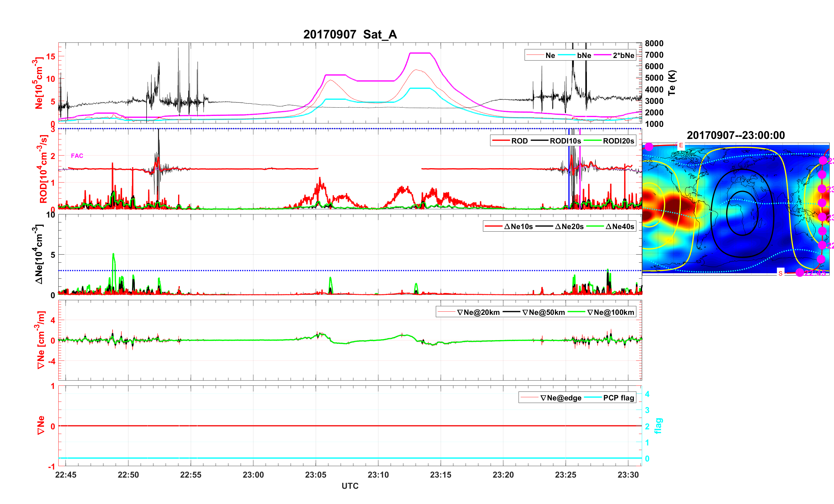Click the magenta 22:45 dot at map bottom
Image resolution: width=834 pixels, height=504 pixels.
tap(800, 273)
